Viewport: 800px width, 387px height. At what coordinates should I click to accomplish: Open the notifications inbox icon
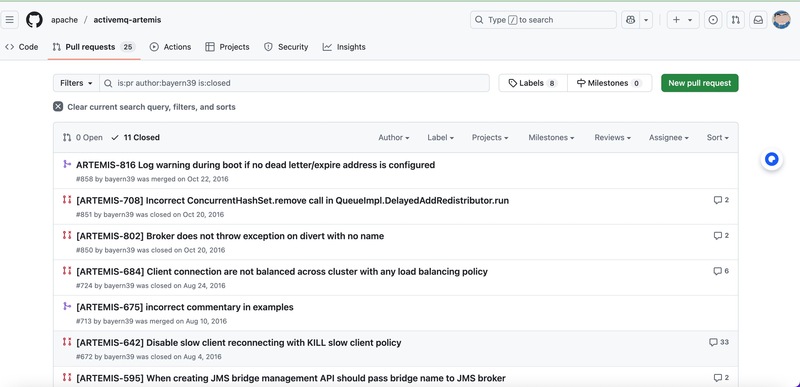758,20
